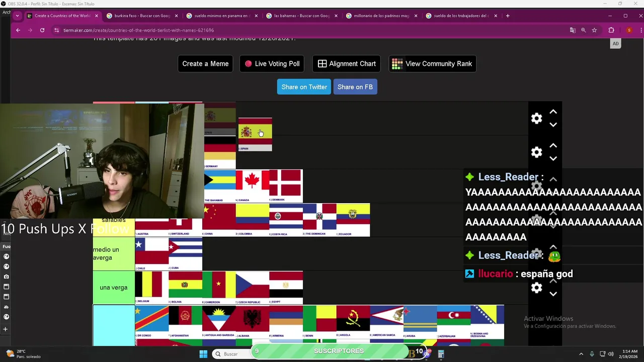Open the Chrome tab search dropdown

pos(17,16)
